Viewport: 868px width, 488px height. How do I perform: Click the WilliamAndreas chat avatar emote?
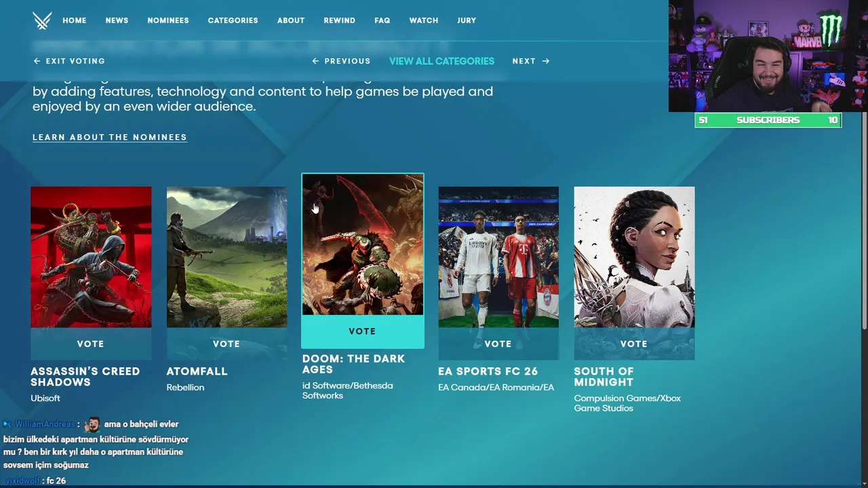(92, 424)
